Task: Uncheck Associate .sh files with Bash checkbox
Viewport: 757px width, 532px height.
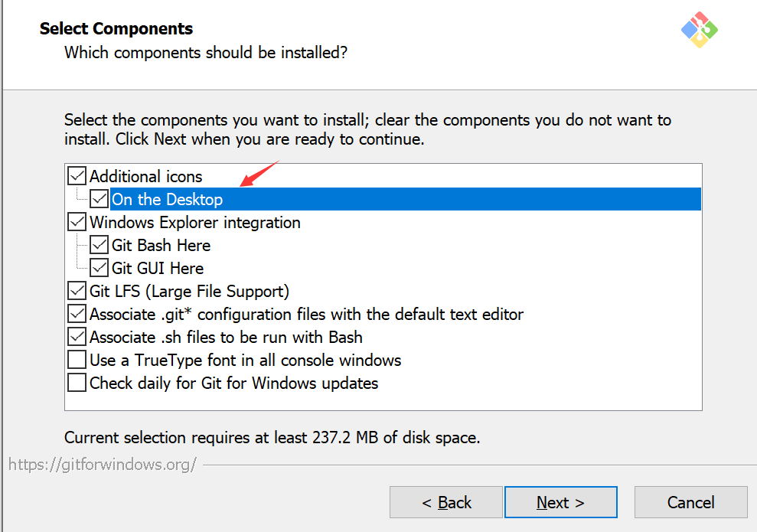Action: (77, 337)
